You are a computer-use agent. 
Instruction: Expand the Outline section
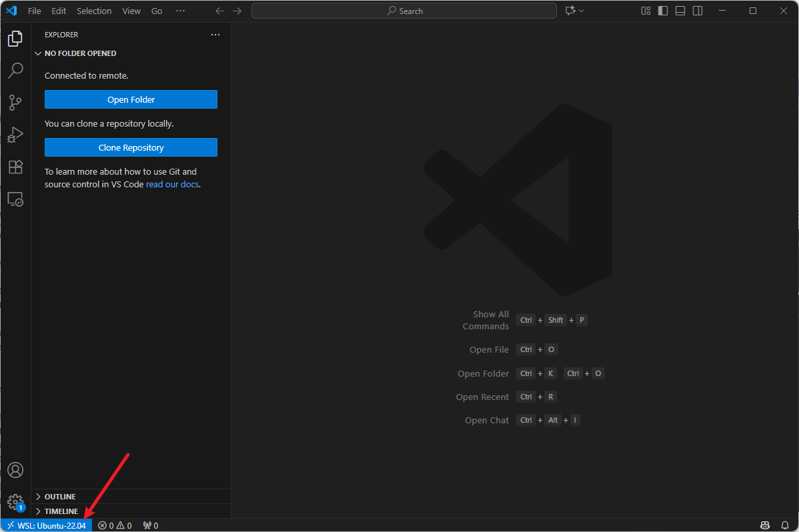click(131, 496)
